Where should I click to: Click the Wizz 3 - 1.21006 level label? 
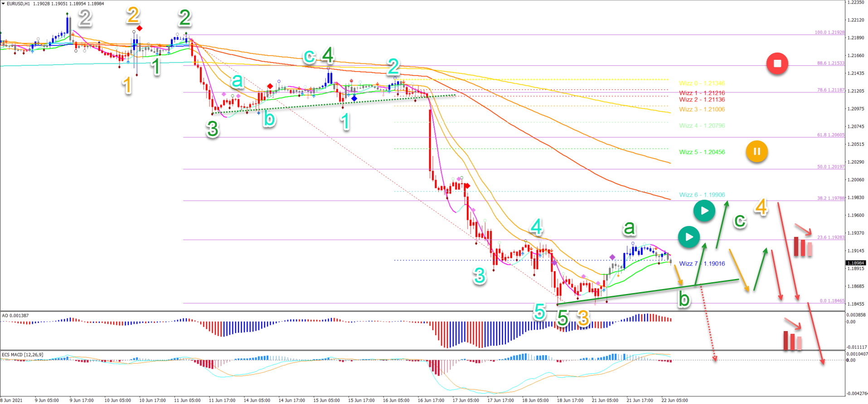[x=702, y=109]
